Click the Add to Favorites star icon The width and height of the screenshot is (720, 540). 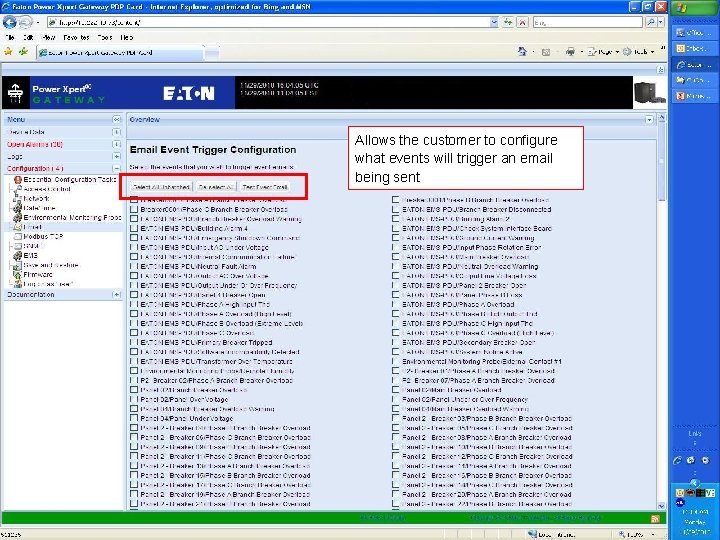23,52
